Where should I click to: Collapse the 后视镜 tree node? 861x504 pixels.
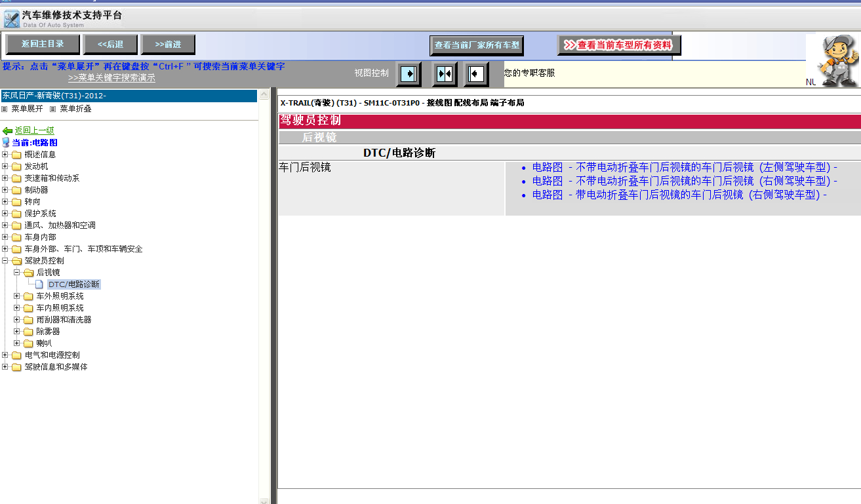[x=17, y=273]
